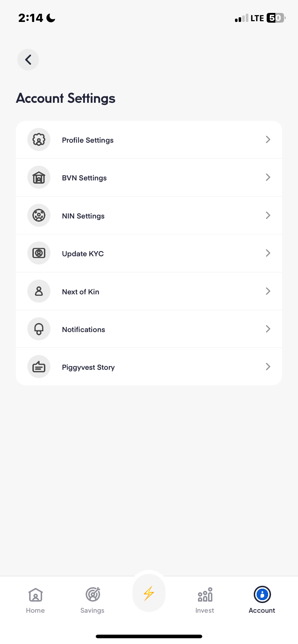Screen dimensions: 298x644
Task: Tap the back arrow button
Action: (x=28, y=60)
